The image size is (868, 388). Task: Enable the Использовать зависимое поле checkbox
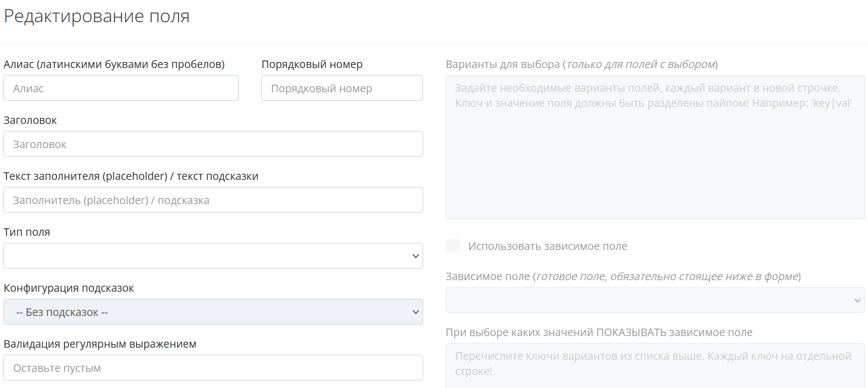[453, 246]
